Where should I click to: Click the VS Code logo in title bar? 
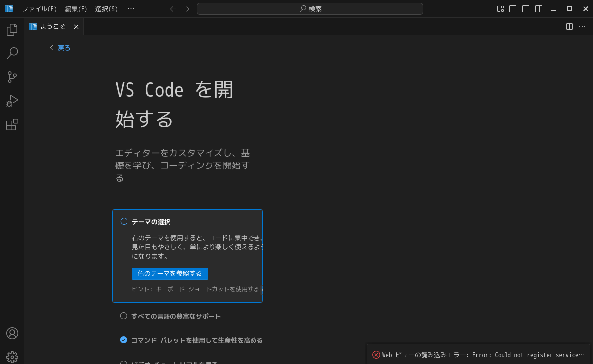click(x=9, y=9)
